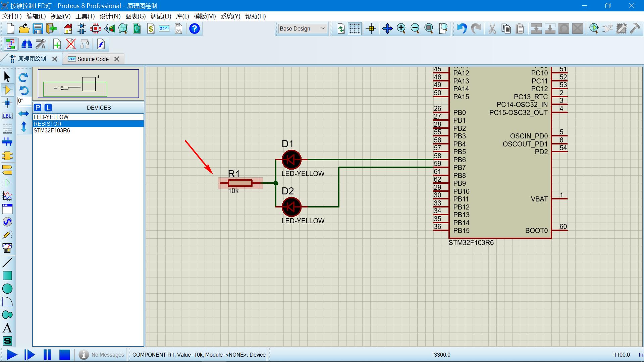Screen dimensions: 644x362
Task: Select LED-YELLOW in the devices list
Action: 87,117
